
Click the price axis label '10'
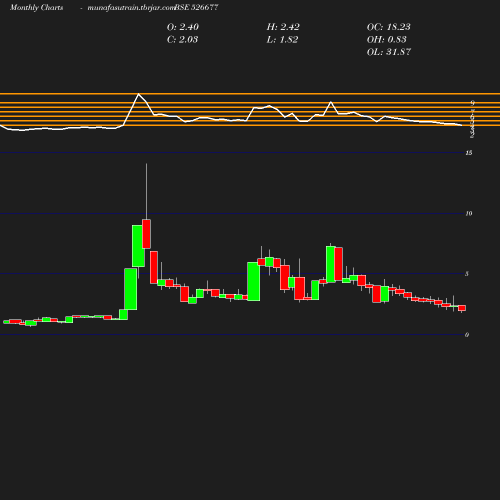click(469, 213)
